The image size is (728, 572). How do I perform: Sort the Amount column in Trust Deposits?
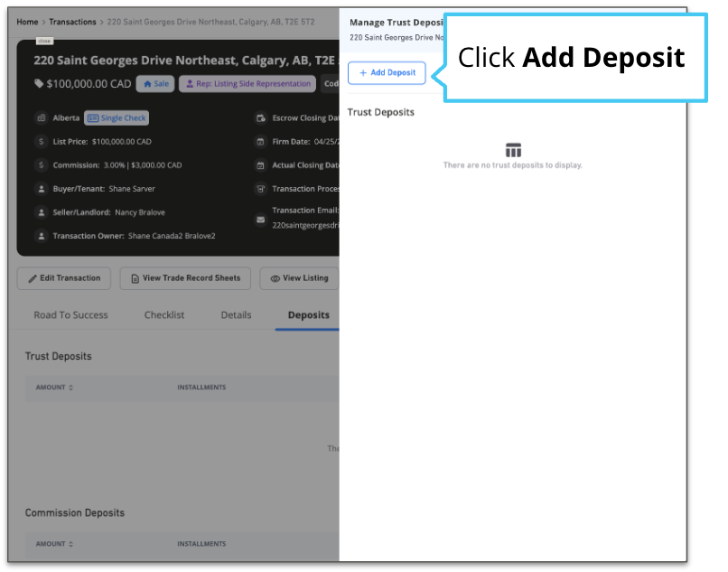[x=56, y=387]
